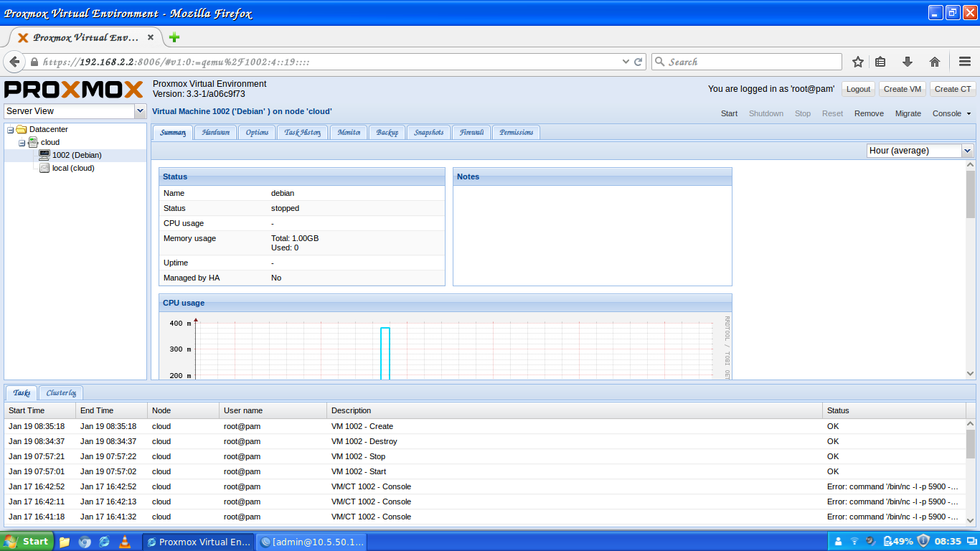Sort tasks by Description column header
Viewport: 980px width, 551px height.
pyautogui.click(x=575, y=410)
